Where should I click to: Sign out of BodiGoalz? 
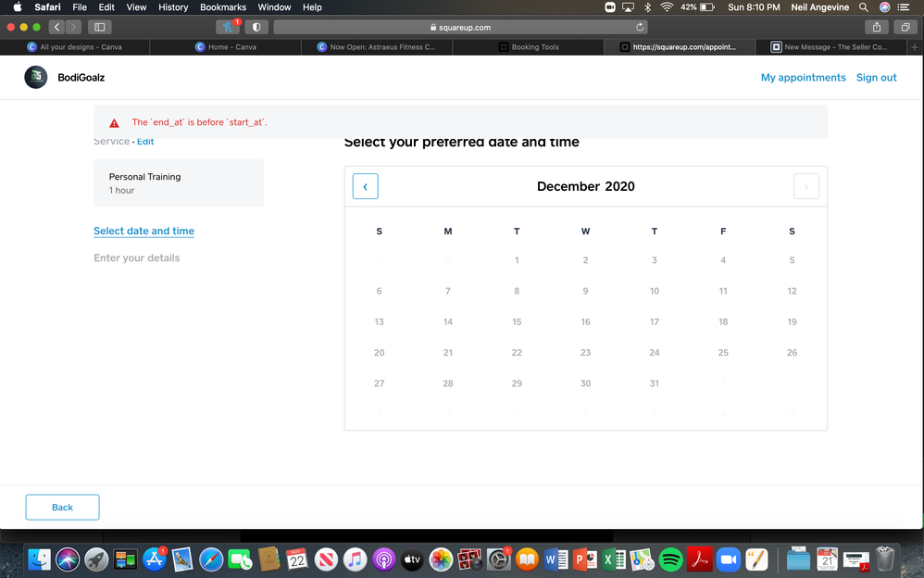(x=876, y=78)
